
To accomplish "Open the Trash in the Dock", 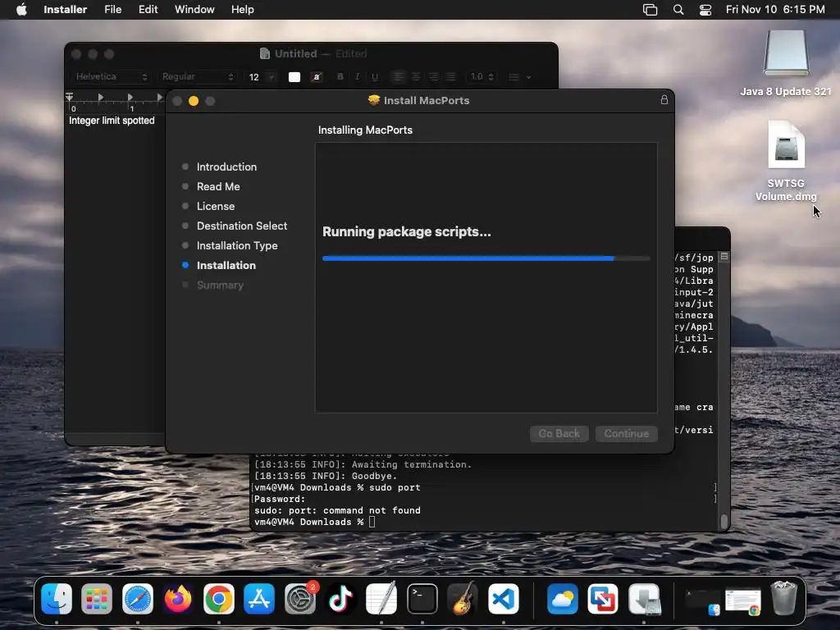I will 783,599.
